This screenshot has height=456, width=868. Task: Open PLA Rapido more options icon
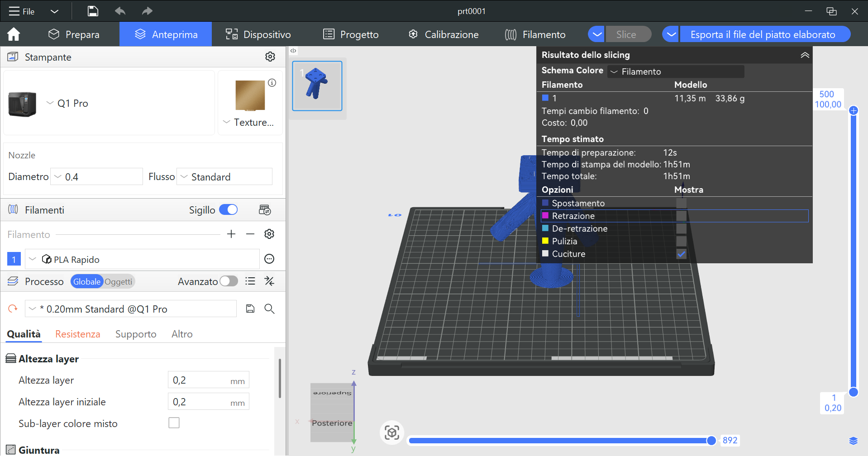269,259
